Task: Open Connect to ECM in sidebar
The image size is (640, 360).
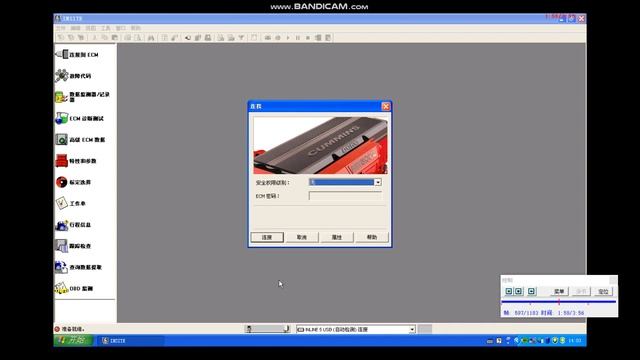Action: coord(77,54)
